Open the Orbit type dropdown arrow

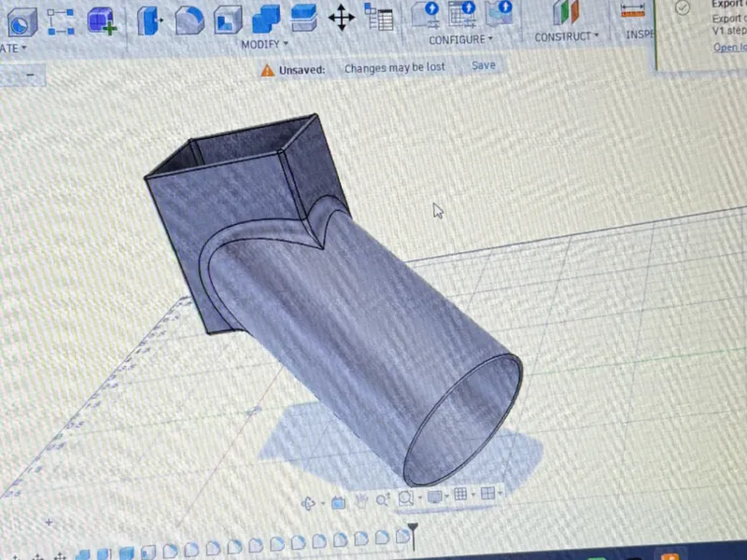point(323,503)
